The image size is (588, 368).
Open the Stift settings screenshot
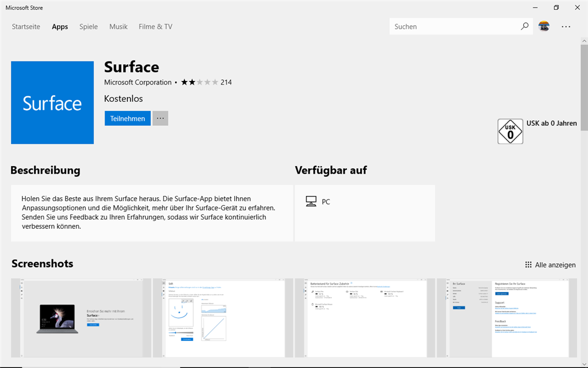pos(223,317)
